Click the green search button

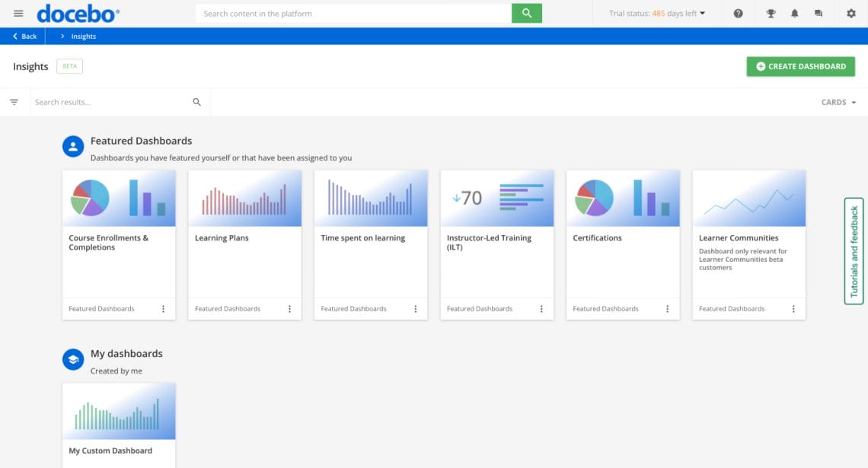[526, 14]
